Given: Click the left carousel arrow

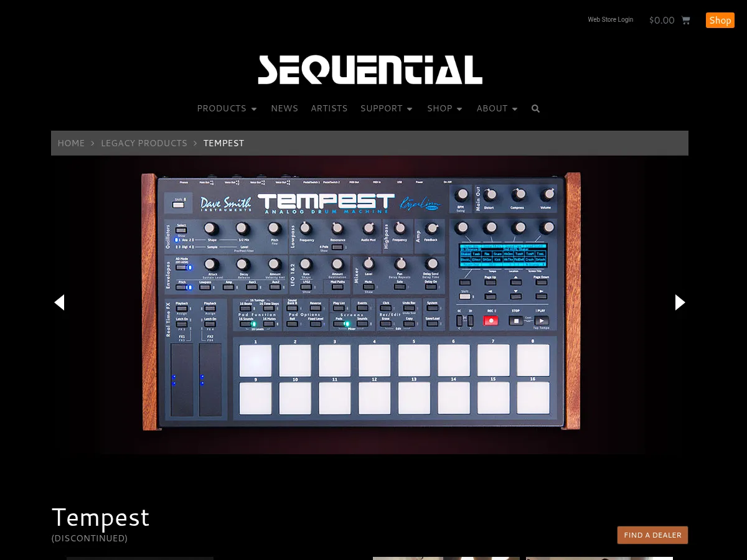Looking at the screenshot, I should point(60,302).
